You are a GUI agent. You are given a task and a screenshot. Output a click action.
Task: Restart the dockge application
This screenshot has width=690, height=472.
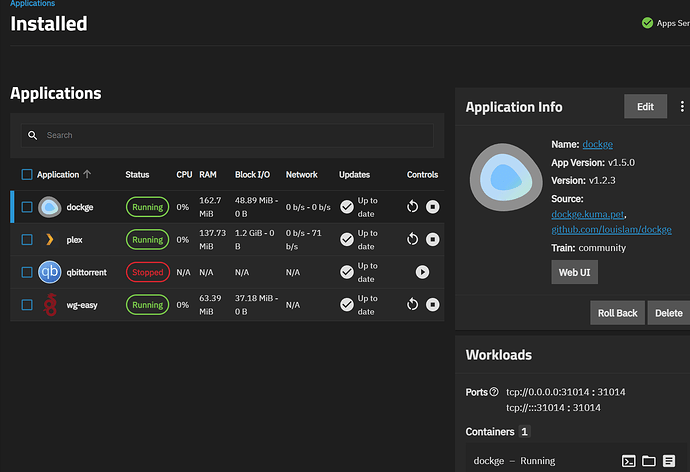[412, 206]
